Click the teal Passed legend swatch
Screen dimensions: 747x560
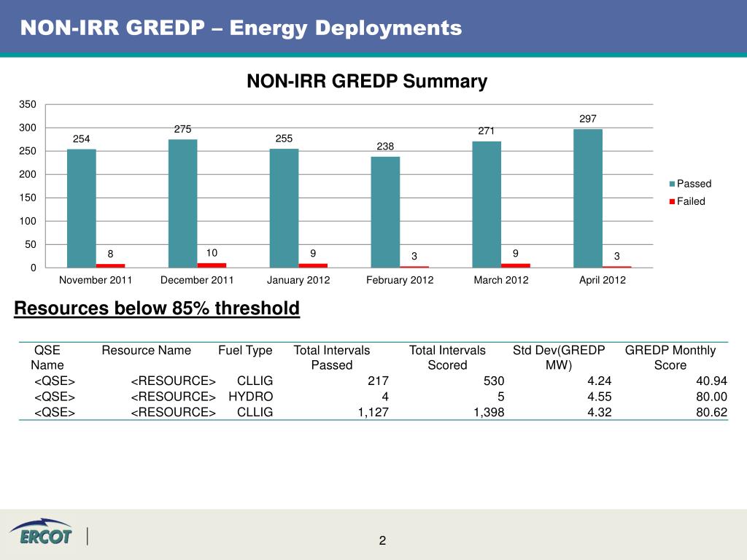(672, 184)
